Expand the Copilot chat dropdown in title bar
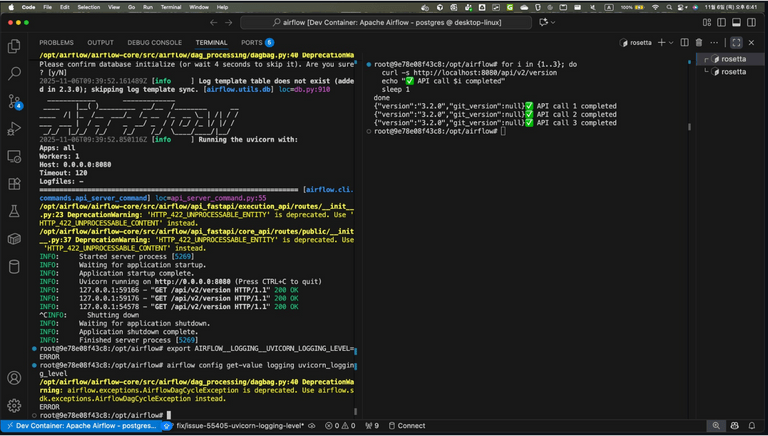Screen dimensions: 768x436 pyautogui.click(x=554, y=22)
